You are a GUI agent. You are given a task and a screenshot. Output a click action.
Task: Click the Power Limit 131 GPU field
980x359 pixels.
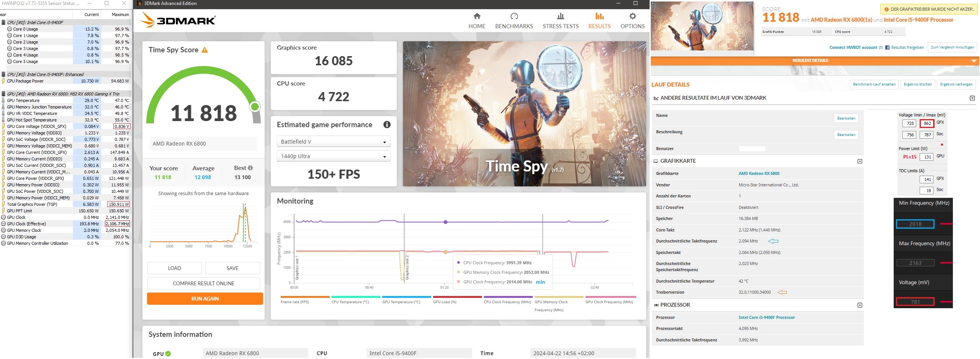(927, 157)
